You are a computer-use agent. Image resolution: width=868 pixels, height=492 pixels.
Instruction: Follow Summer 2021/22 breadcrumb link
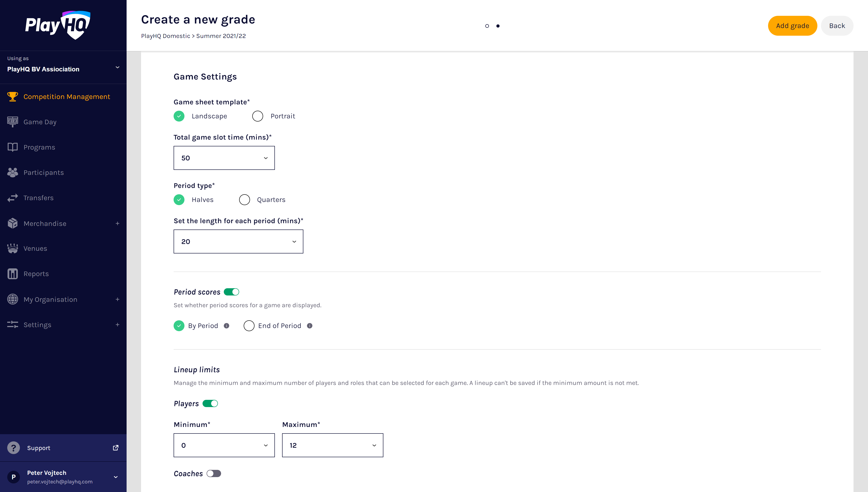click(221, 36)
